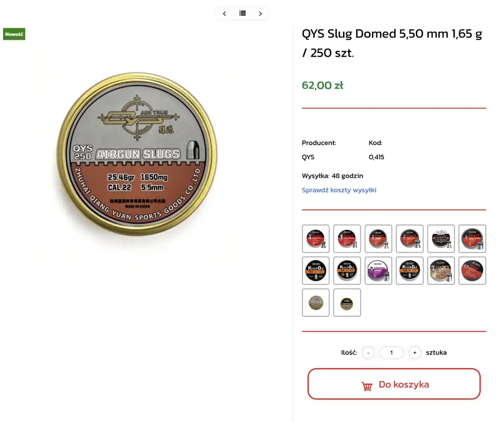The width and height of the screenshot is (504, 422).
Task: Click the Ilość quantity input field
Action: click(392, 353)
